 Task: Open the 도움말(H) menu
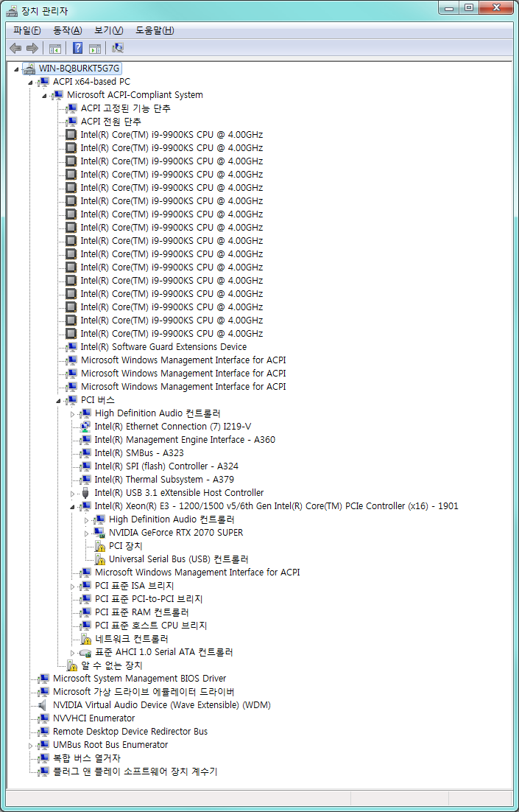click(x=155, y=30)
